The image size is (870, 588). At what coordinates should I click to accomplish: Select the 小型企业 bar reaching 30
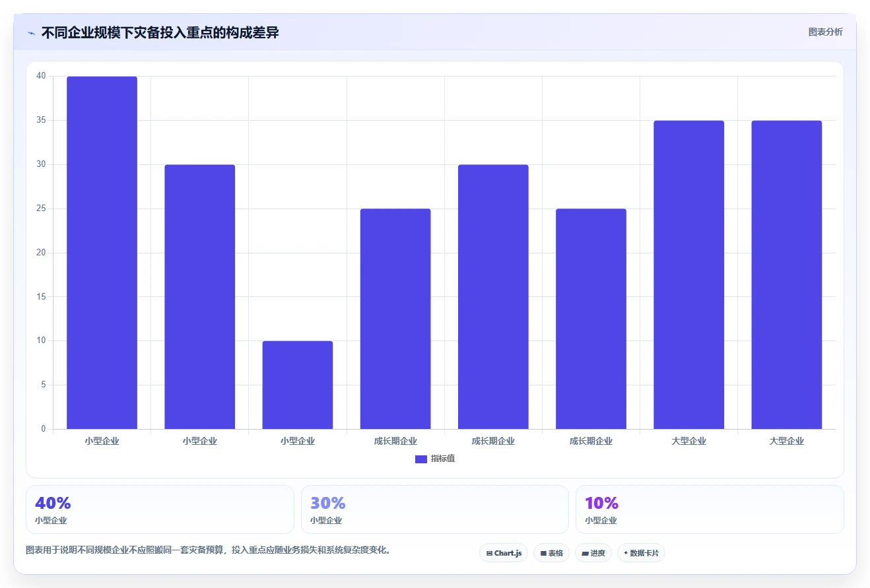coord(200,297)
